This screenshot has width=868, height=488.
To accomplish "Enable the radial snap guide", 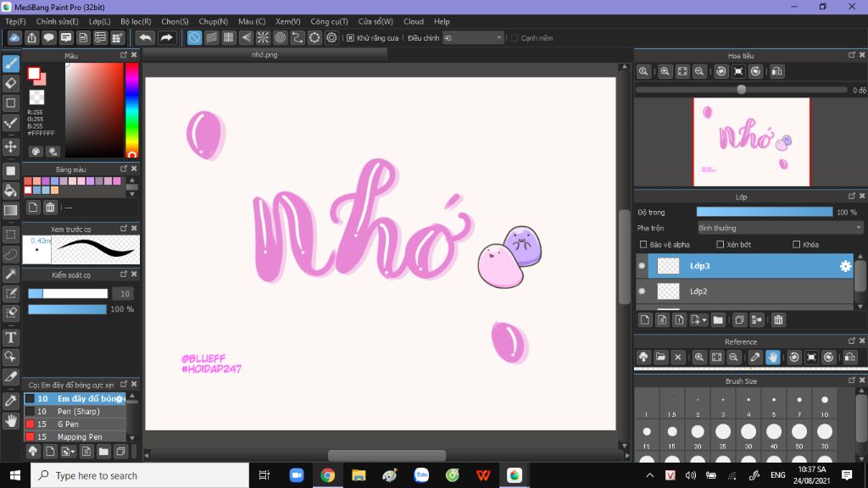I will point(263,37).
